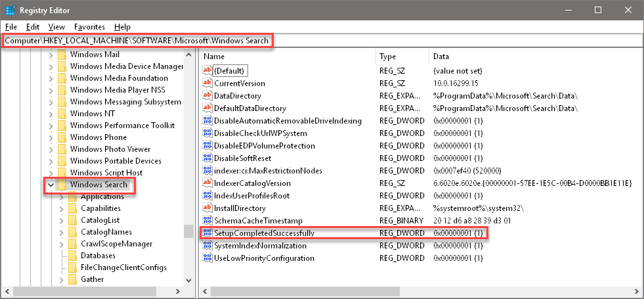Expand the Gather subkey

62,280
